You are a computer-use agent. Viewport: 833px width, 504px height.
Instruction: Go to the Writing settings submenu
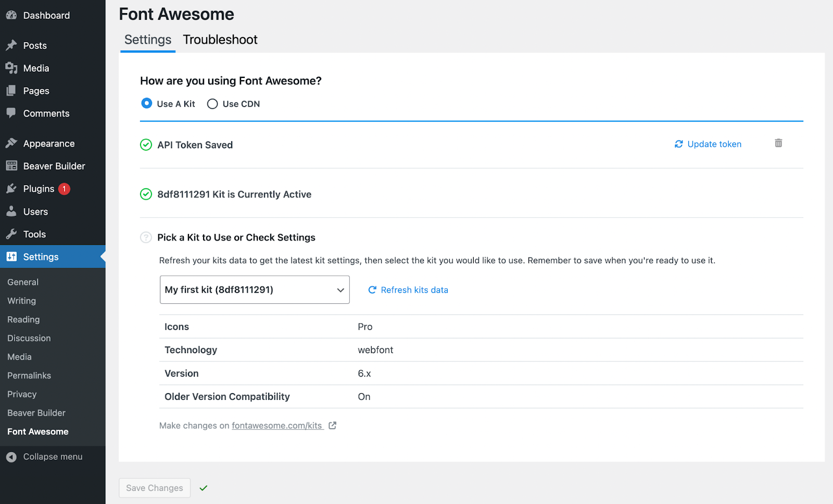(x=22, y=301)
